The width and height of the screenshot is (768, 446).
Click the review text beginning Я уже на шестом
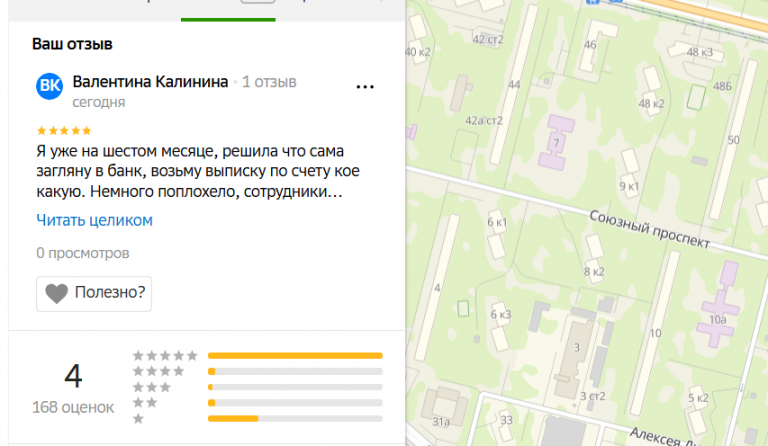coord(198,171)
